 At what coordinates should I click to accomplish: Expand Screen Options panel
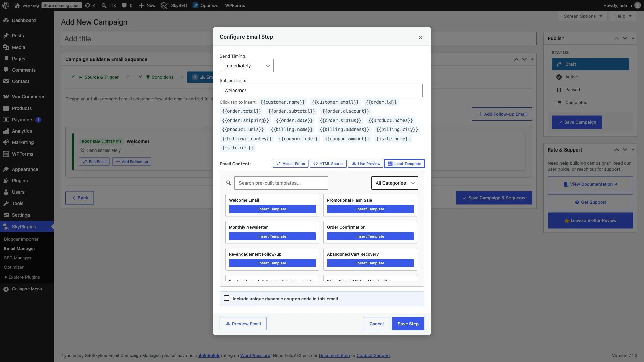point(583,16)
